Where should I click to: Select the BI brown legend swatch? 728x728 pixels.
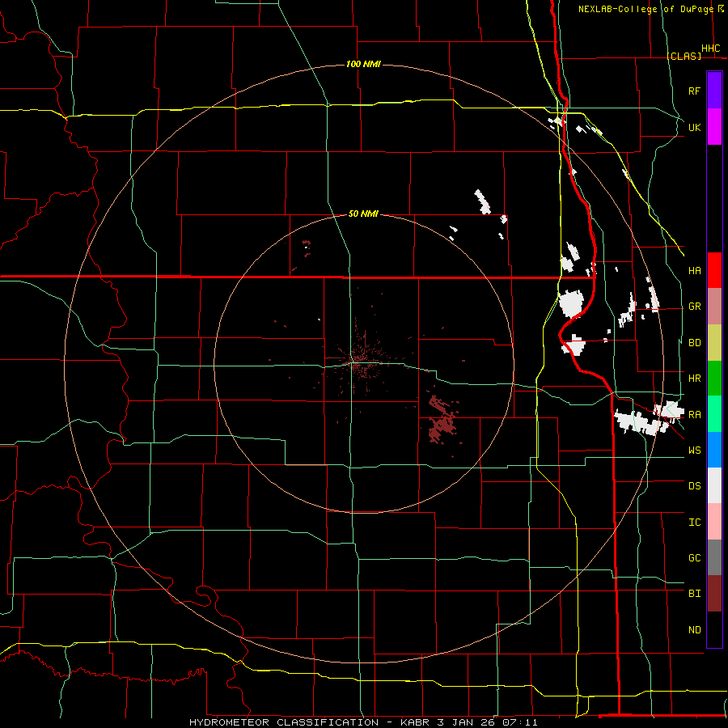click(714, 594)
